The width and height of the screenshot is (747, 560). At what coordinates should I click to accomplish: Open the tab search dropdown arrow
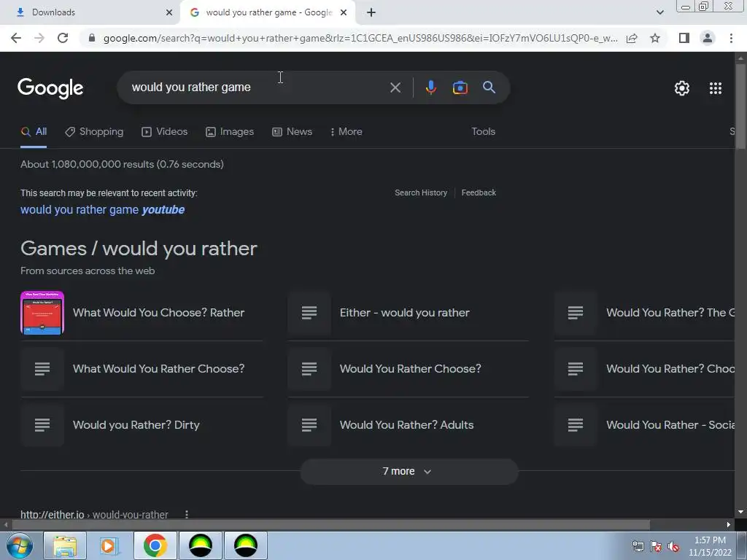(659, 12)
